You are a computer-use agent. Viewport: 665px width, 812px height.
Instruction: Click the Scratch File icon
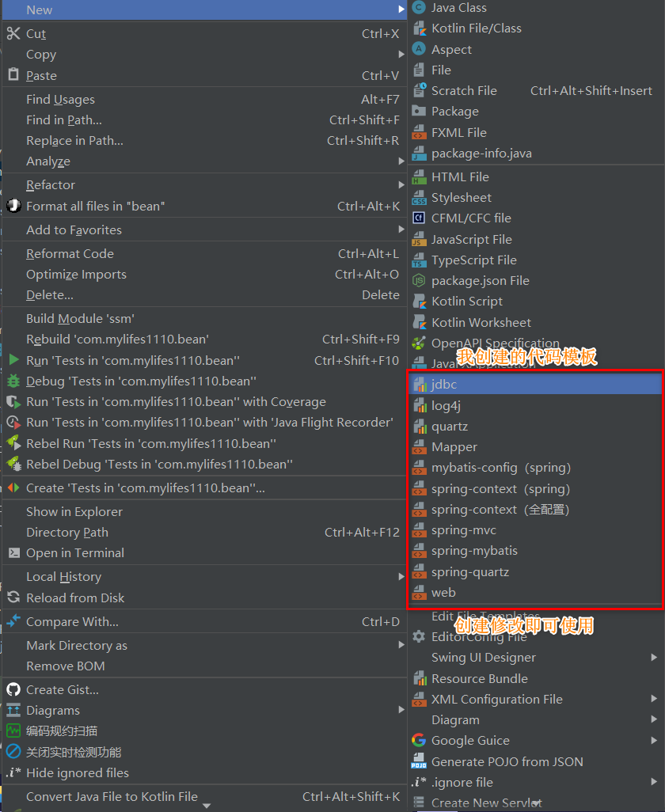[x=419, y=91]
